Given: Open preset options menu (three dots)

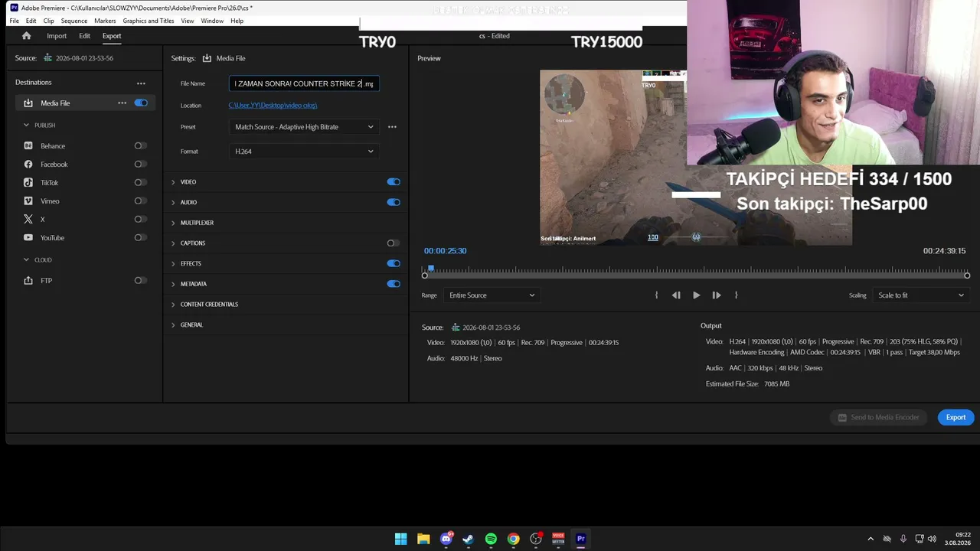Looking at the screenshot, I should (392, 127).
